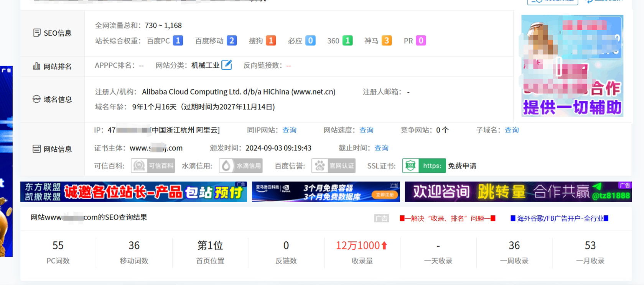Click the 必应 weight badge 0

[310, 41]
